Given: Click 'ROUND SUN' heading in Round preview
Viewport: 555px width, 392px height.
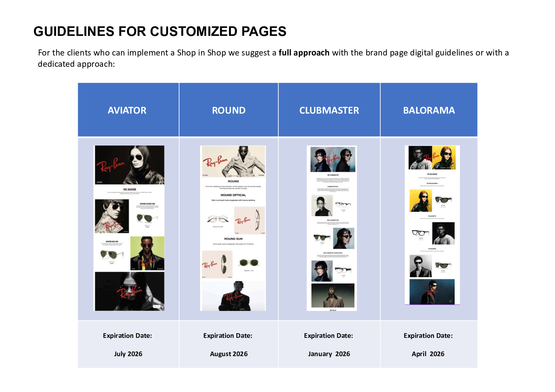Looking at the screenshot, I should 233,239.
